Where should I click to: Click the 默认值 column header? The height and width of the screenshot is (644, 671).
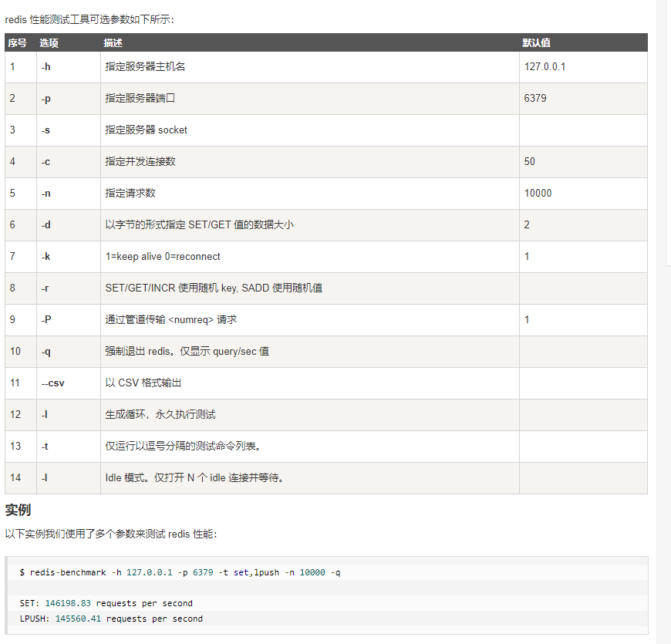[536, 42]
